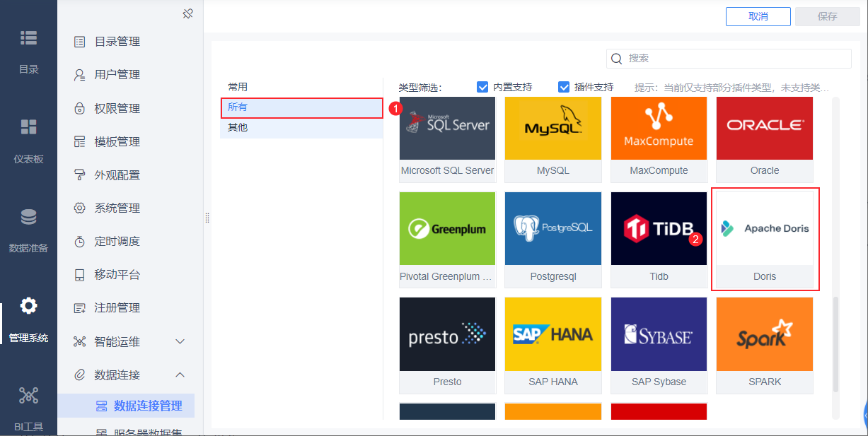Click the 系统管理 gear icon

tap(80, 208)
